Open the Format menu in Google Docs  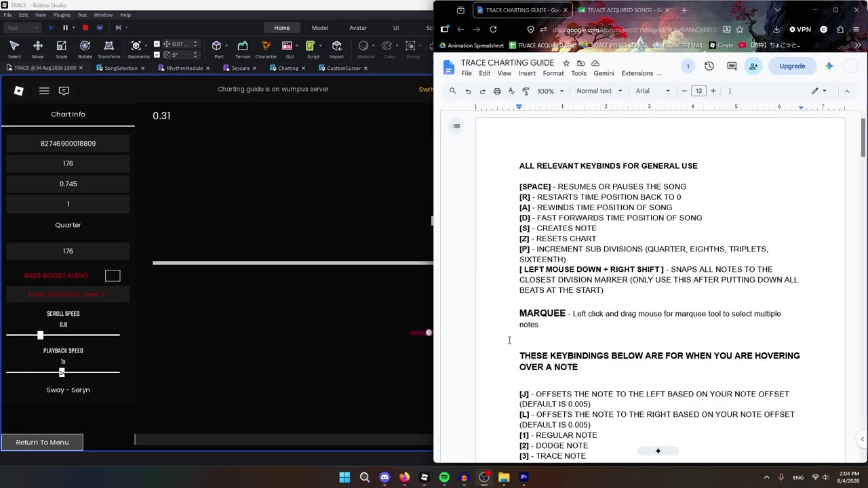pos(553,73)
